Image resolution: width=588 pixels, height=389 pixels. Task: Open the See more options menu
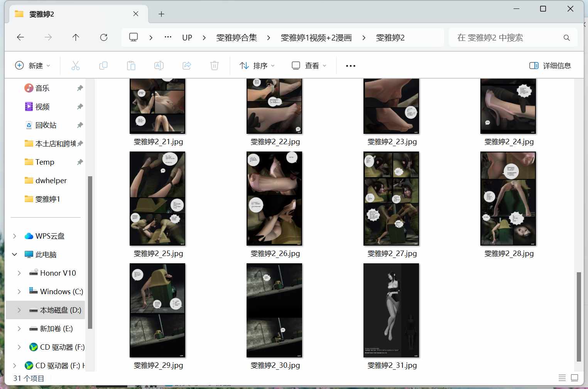[351, 66]
